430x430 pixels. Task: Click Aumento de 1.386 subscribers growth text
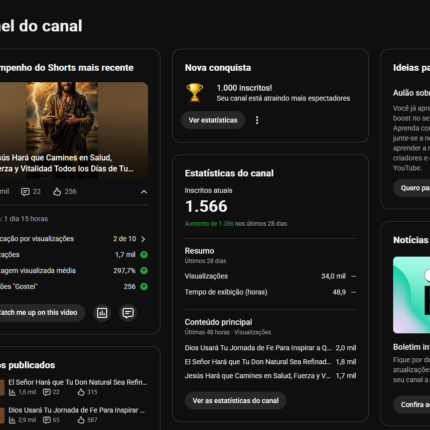click(x=209, y=224)
